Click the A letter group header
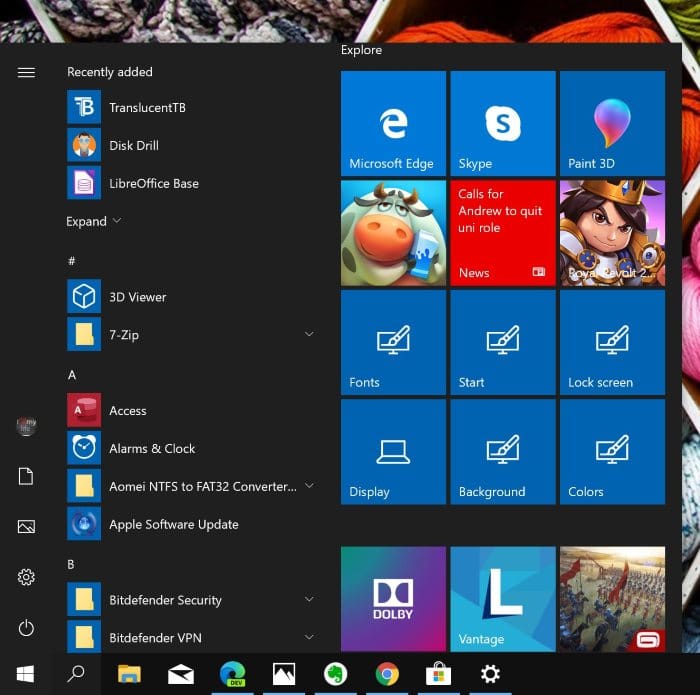The height and width of the screenshot is (695, 700). click(72, 375)
